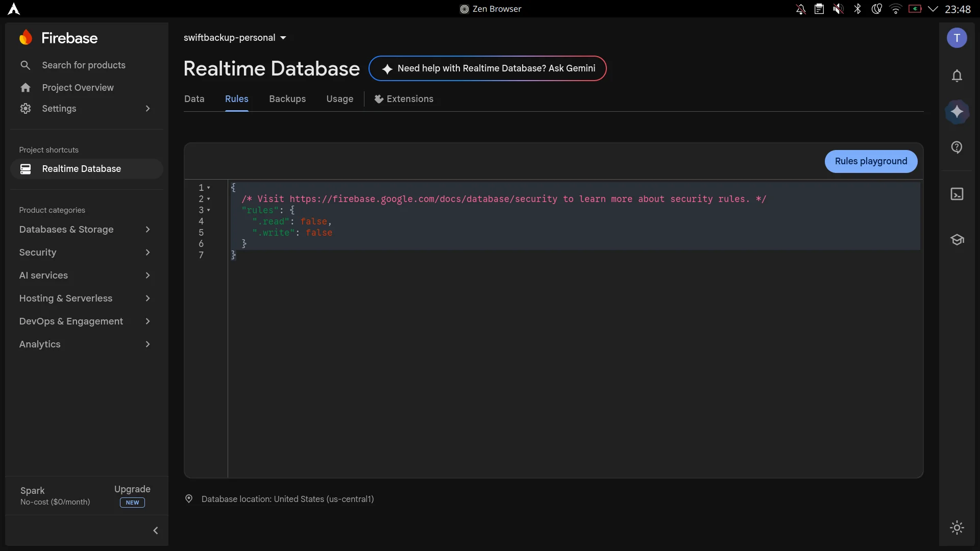Open the Wi-Fi tray icon
The image size is (980, 551).
click(x=896, y=9)
